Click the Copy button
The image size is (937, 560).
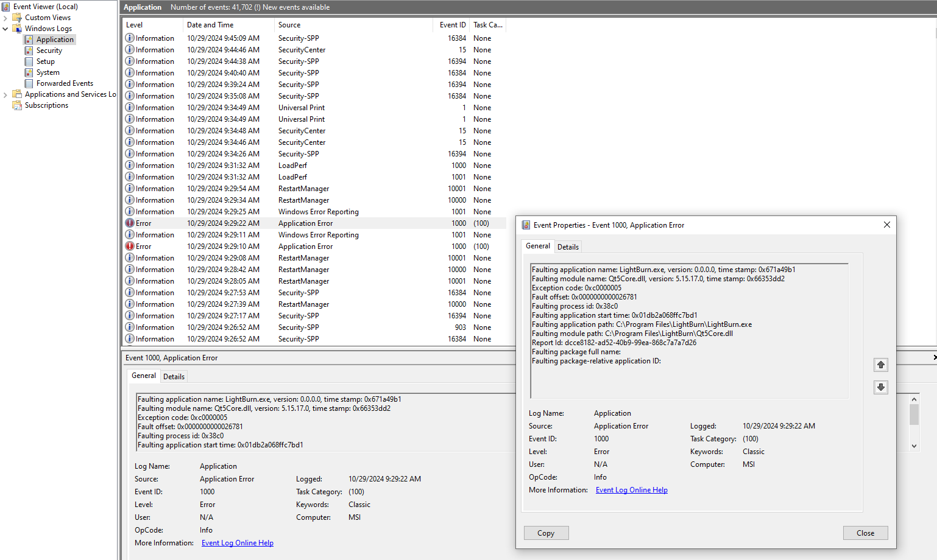coord(546,533)
